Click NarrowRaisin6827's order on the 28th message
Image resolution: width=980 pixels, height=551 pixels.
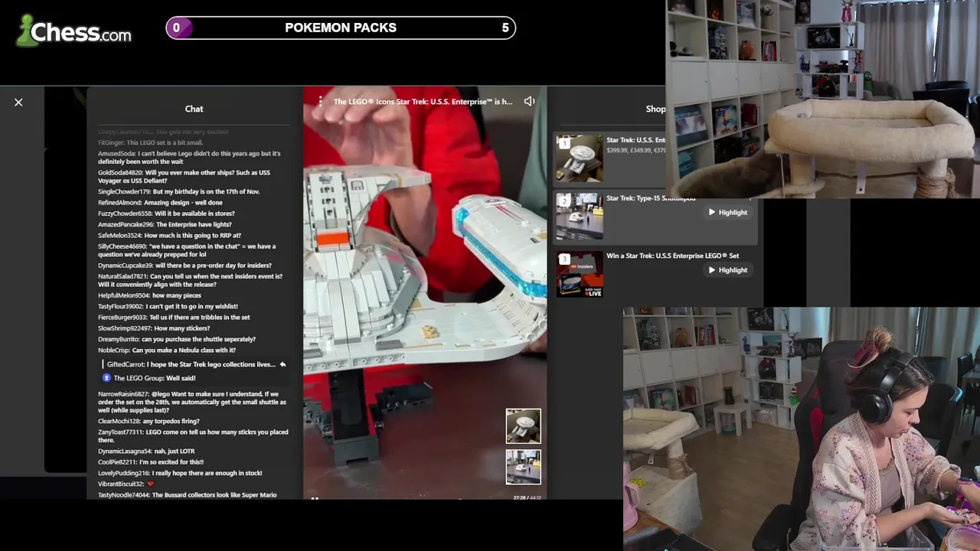pos(192,402)
